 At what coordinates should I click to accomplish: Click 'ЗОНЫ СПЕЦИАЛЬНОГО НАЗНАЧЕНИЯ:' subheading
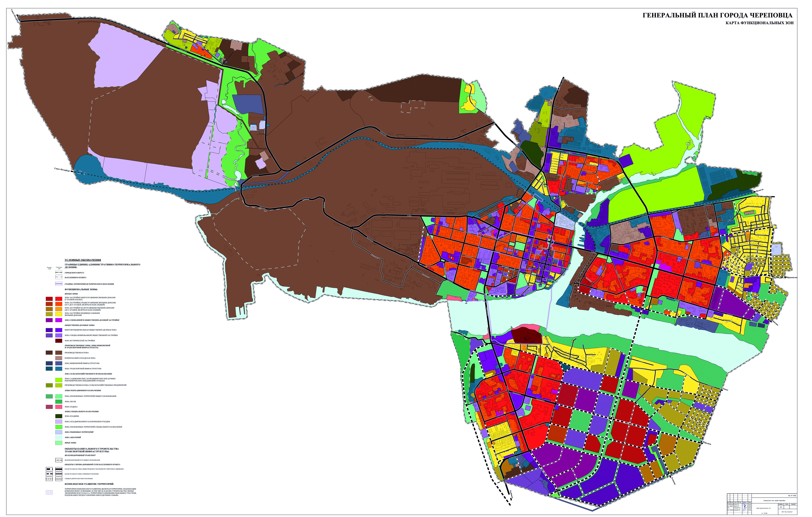click(x=82, y=412)
